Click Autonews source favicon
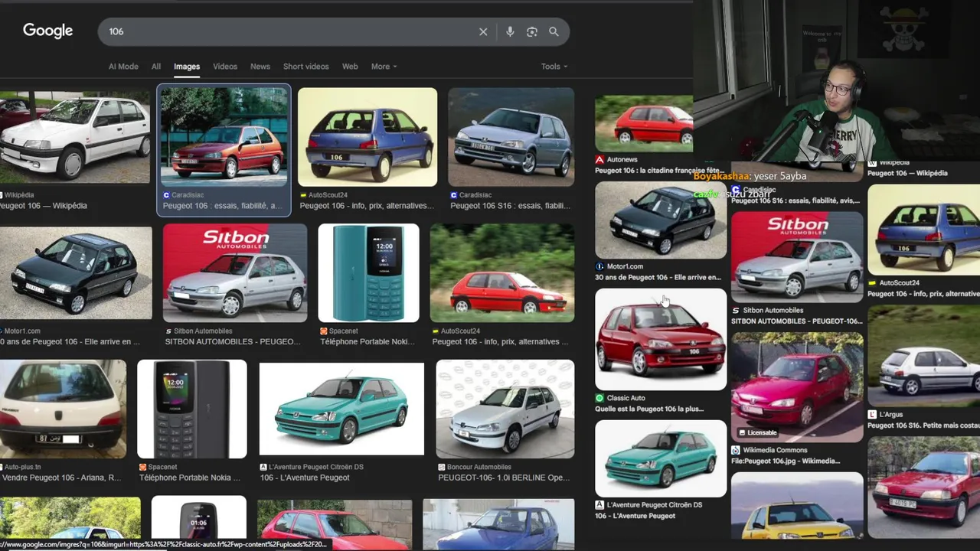Screen dimensions: 980x551 click(599, 160)
